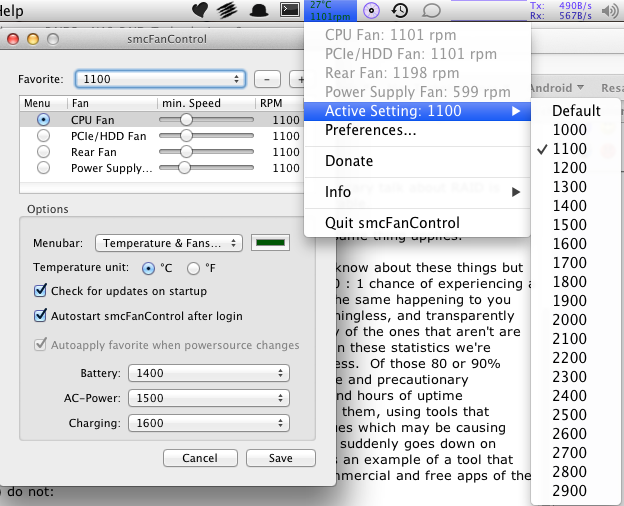Click the Tx/Rx network speed indicator
This screenshot has width=624, height=506.
tap(561, 10)
